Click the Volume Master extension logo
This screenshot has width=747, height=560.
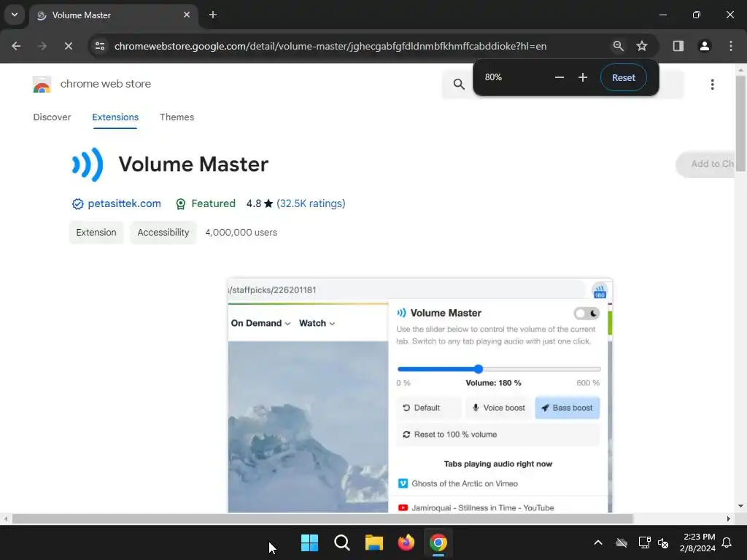click(88, 164)
